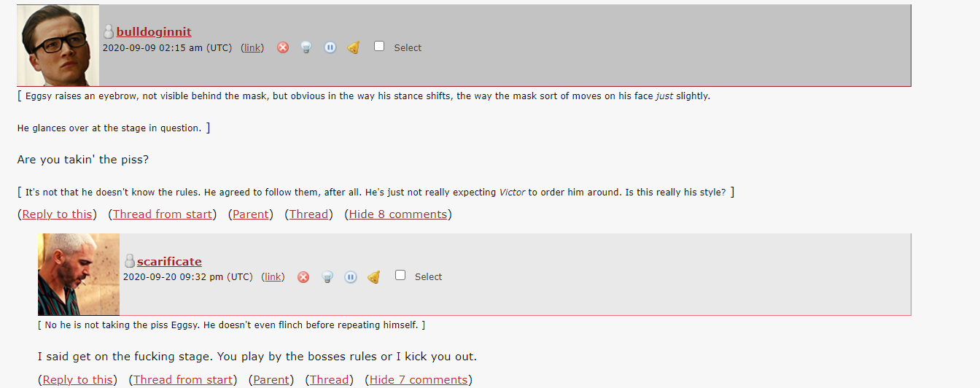
Task: Collapse replies via Hide 8 comments
Action: click(397, 214)
